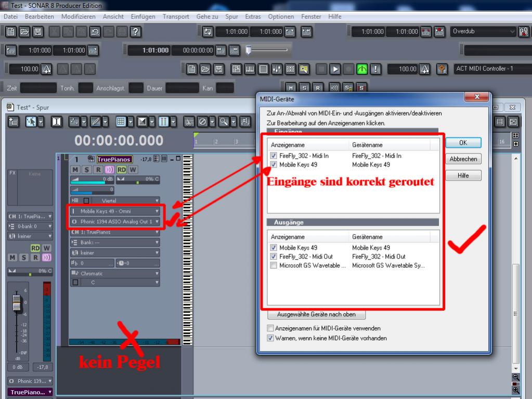Viewport: 532px width, 399px height.
Task: Open the Datei menu
Action: pos(10,17)
